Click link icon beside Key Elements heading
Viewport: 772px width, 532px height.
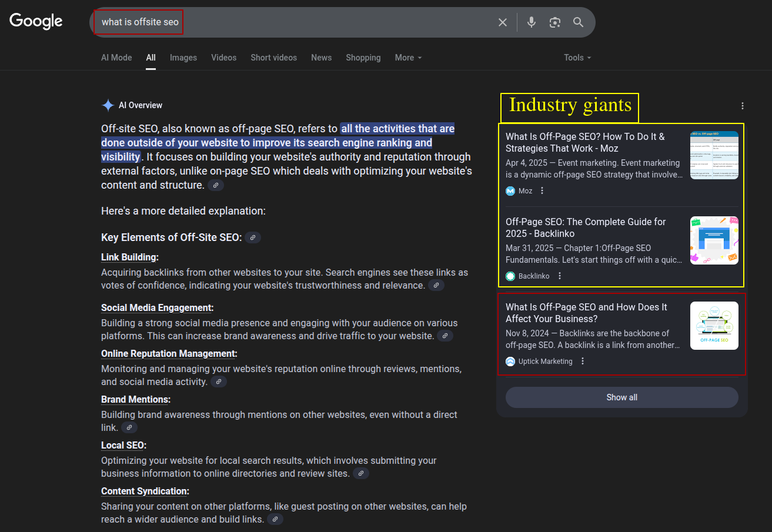(253, 237)
